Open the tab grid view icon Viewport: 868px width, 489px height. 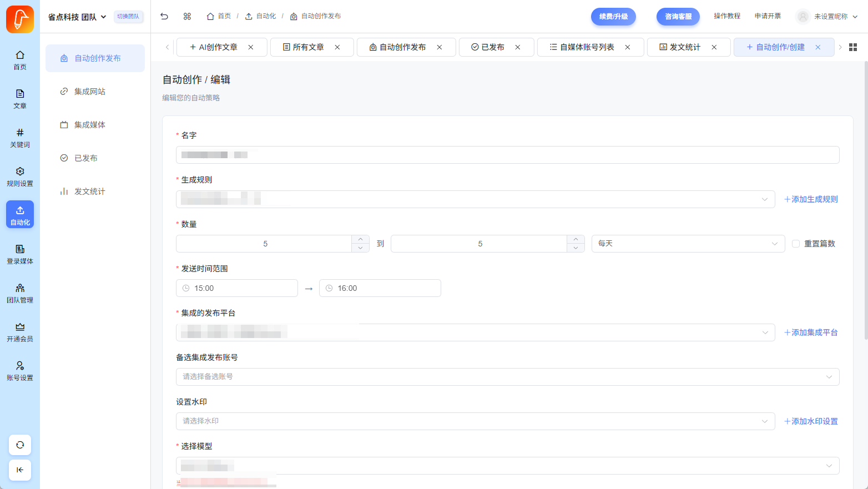(x=853, y=47)
